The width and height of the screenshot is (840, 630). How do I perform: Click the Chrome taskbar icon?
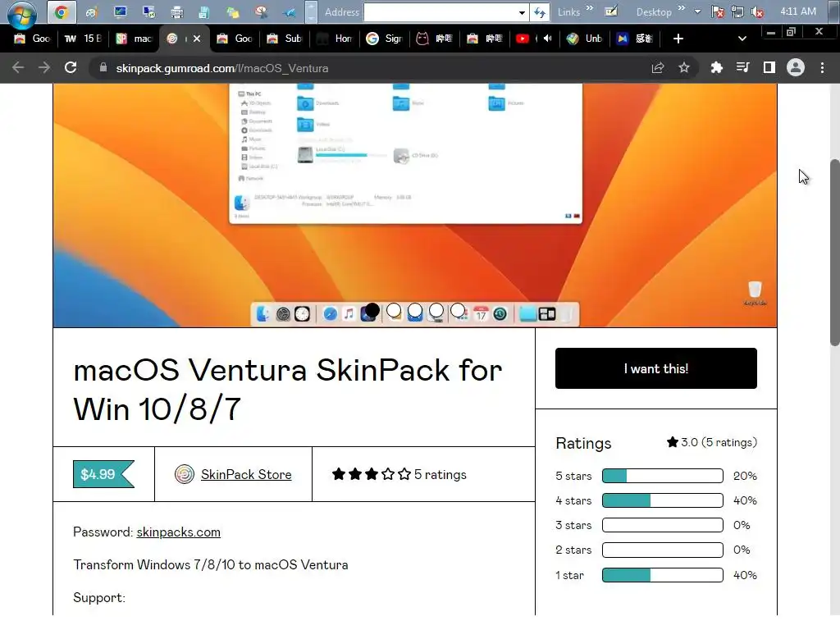(61, 11)
